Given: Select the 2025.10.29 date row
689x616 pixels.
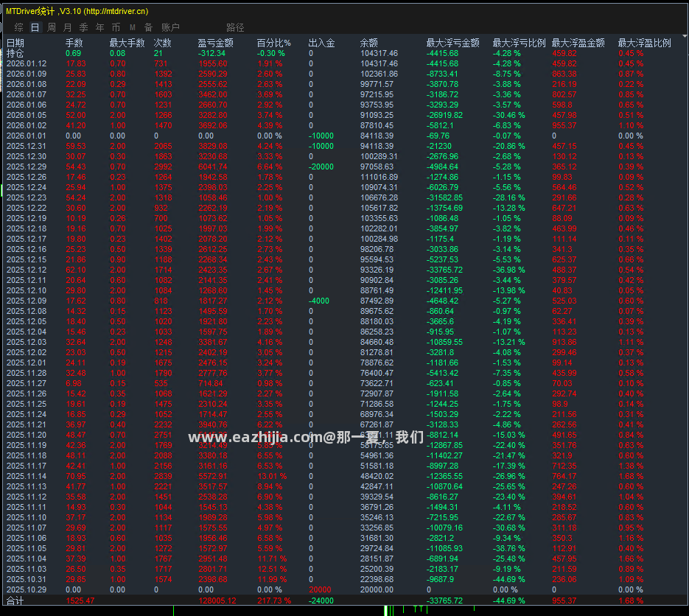Looking at the screenshot, I should [x=27, y=589].
